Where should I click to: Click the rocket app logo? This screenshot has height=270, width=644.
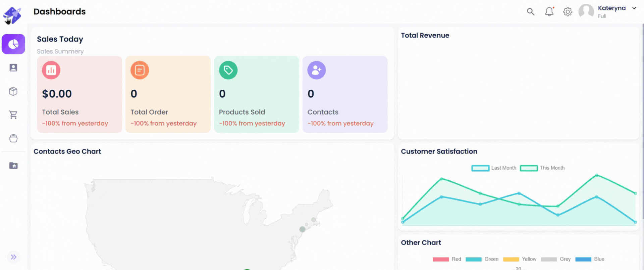pyautogui.click(x=13, y=15)
